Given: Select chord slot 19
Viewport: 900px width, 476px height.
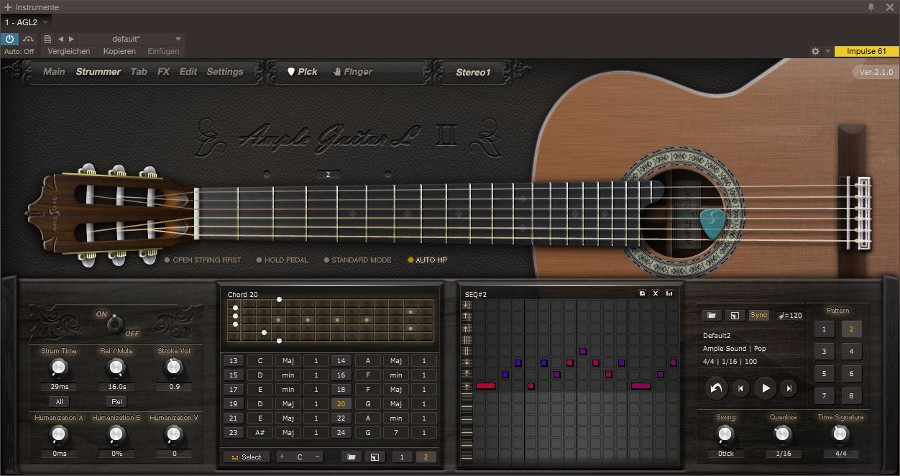Looking at the screenshot, I should click(233, 404).
